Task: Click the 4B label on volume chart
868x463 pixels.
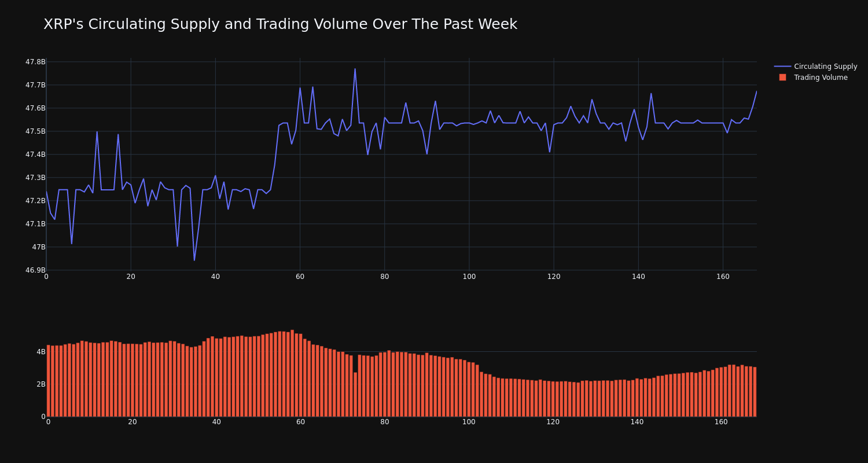Action: (41, 352)
